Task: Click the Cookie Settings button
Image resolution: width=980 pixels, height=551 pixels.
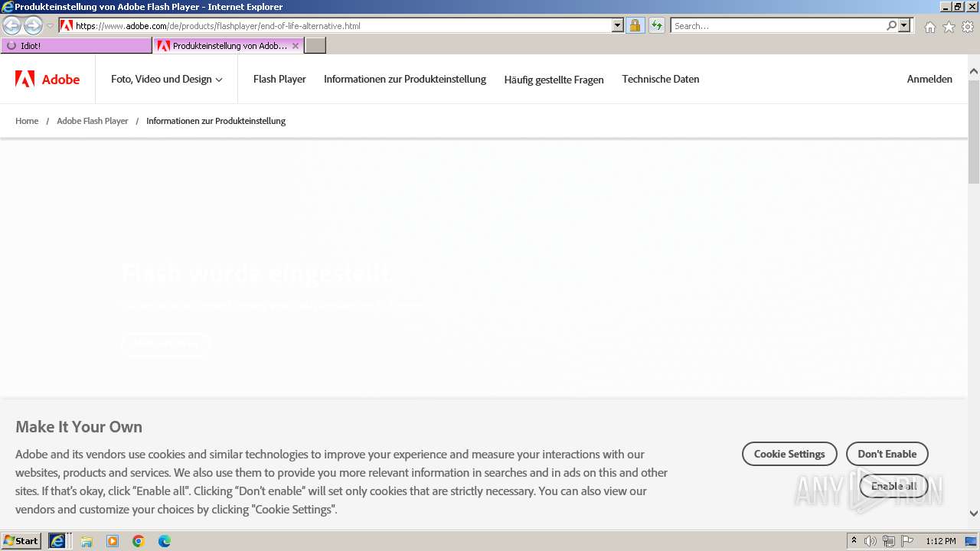Action: (789, 454)
